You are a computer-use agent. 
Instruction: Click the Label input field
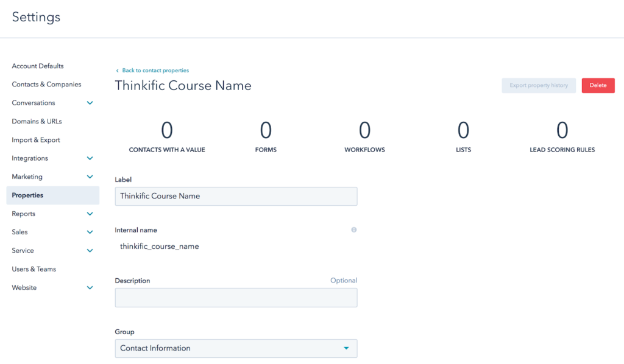tap(236, 197)
